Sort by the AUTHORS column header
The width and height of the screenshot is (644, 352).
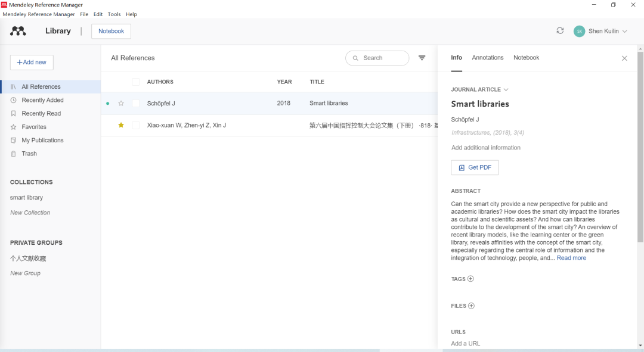[x=160, y=82]
